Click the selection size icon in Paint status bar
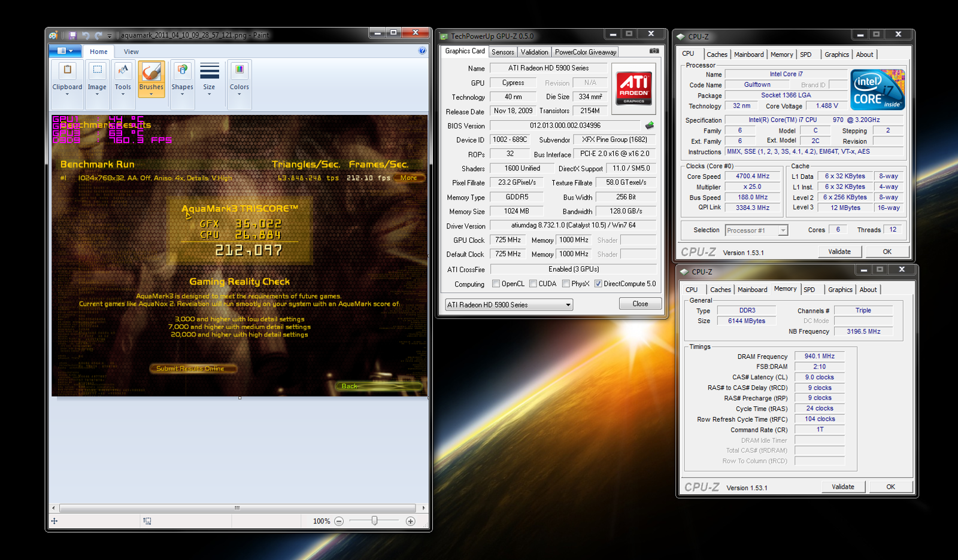 click(147, 521)
